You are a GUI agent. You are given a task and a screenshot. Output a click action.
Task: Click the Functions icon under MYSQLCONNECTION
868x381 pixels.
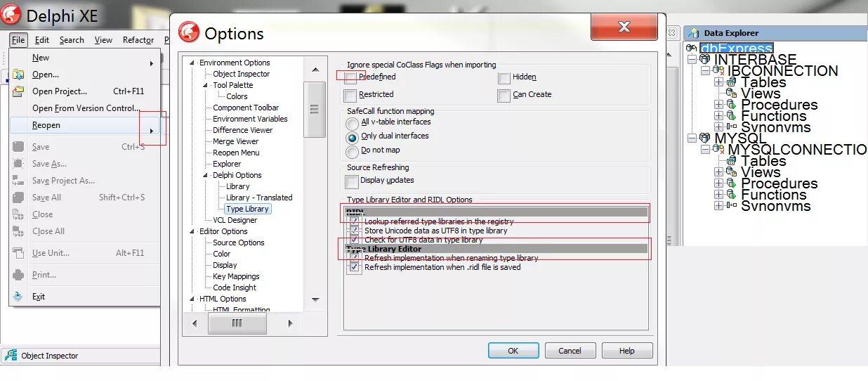coord(731,195)
